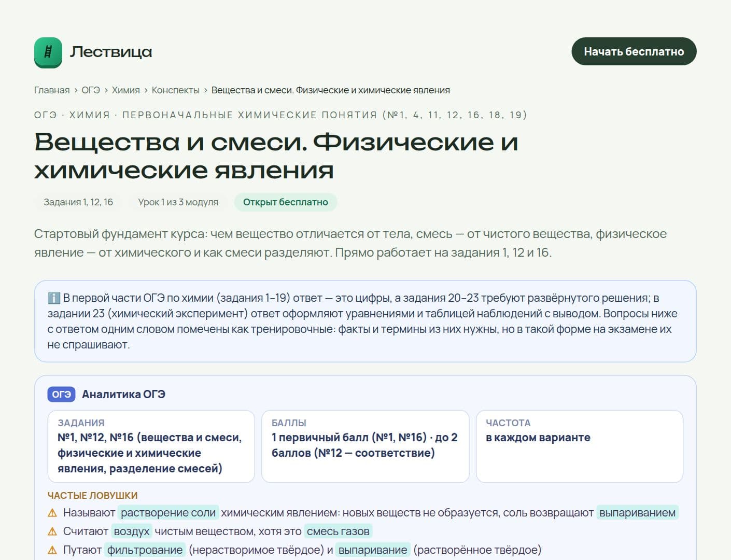
Task: Click the Аналитика ОГЭ heading
Action: [124, 394]
